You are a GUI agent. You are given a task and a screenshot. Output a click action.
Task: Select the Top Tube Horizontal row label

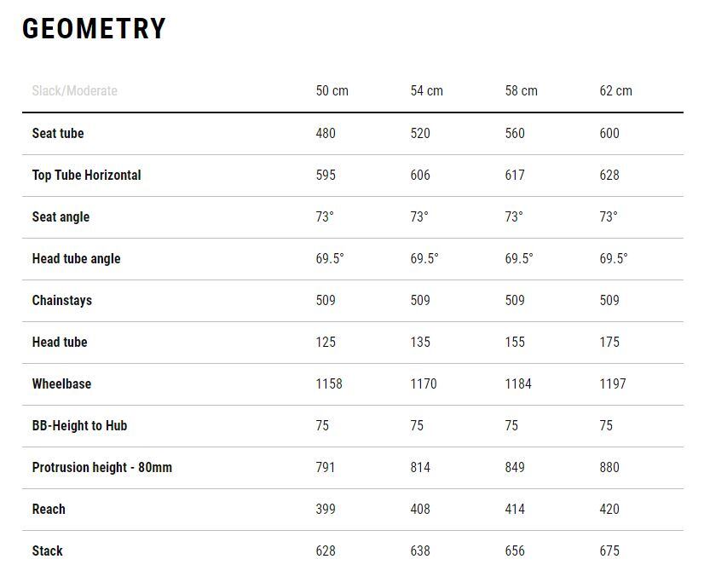click(x=87, y=175)
